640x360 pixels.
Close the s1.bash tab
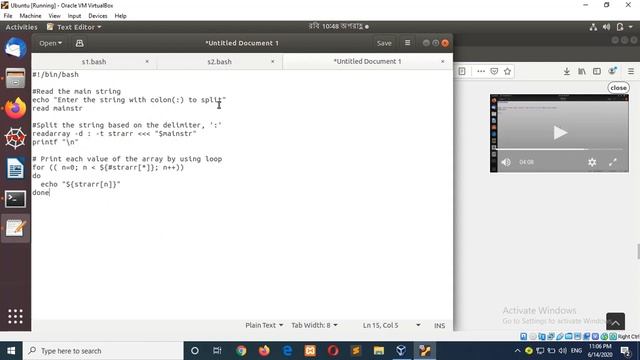point(147,62)
